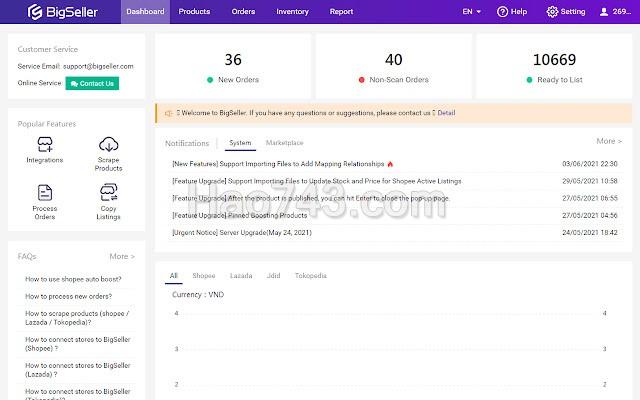Click the support@bigseller.com email address
Image resolution: width=640 pixels, height=400 pixels.
click(x=98, y=66)
